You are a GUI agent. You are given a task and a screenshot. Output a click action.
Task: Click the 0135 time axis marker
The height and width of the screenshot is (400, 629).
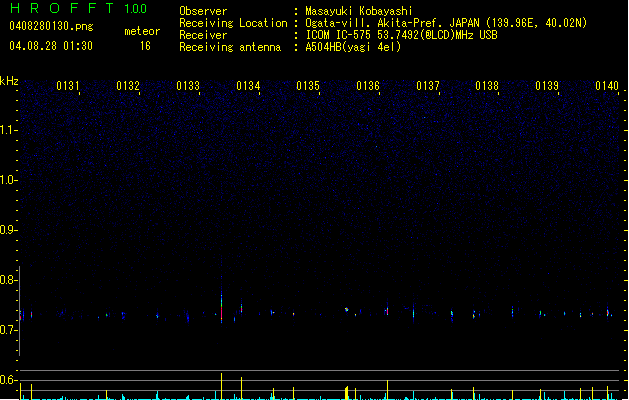(308, 86)
